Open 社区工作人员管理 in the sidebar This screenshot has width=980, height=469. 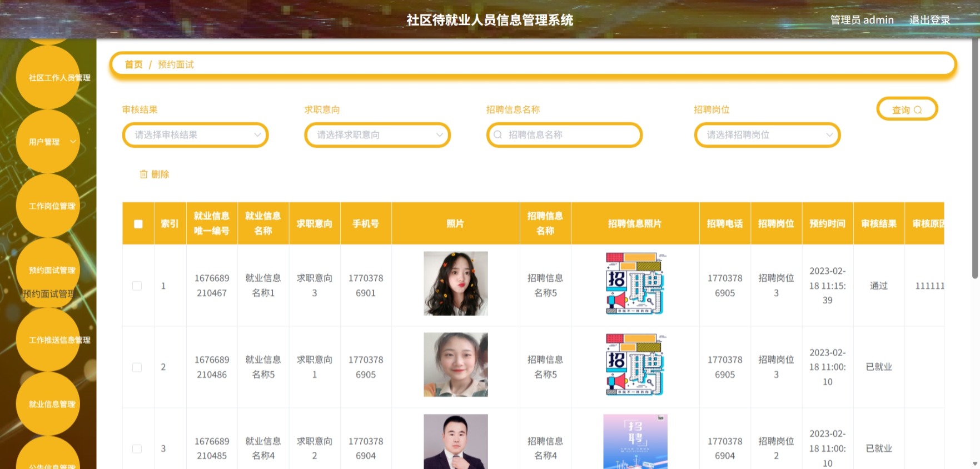point(48,77)
